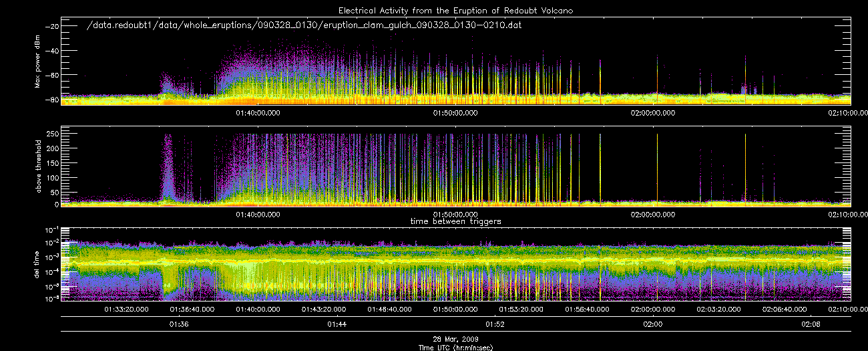The width and height of the screenshot is (868, 351).
Task: Click the '-40' tick on Max power axis
Action: click(x=52, y=51)
